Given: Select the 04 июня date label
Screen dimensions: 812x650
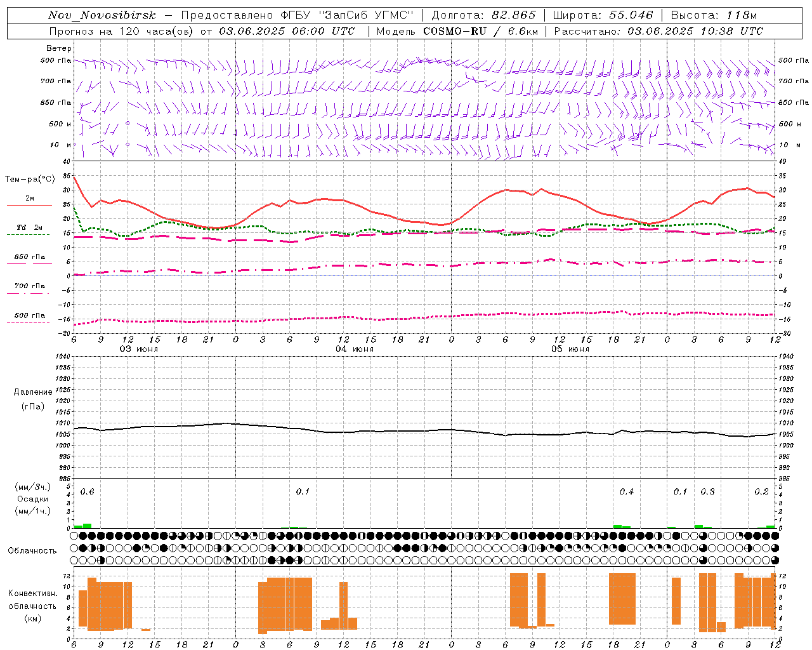Looking at the screenshot, I should (x=355, y=349).
